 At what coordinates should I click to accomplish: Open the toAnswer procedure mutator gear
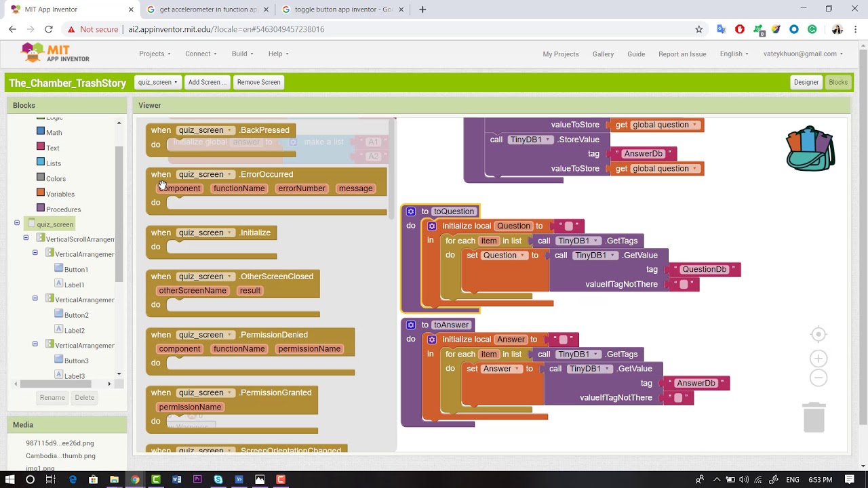tap(410, 325)
